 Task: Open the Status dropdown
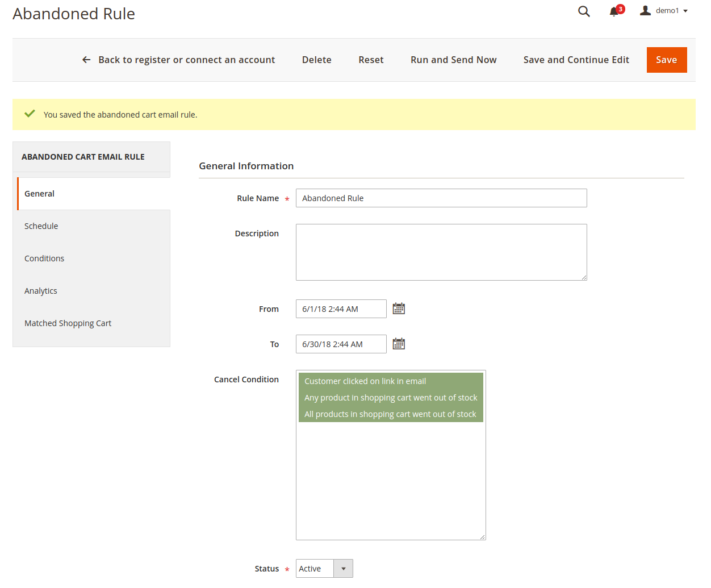point(324,568)
